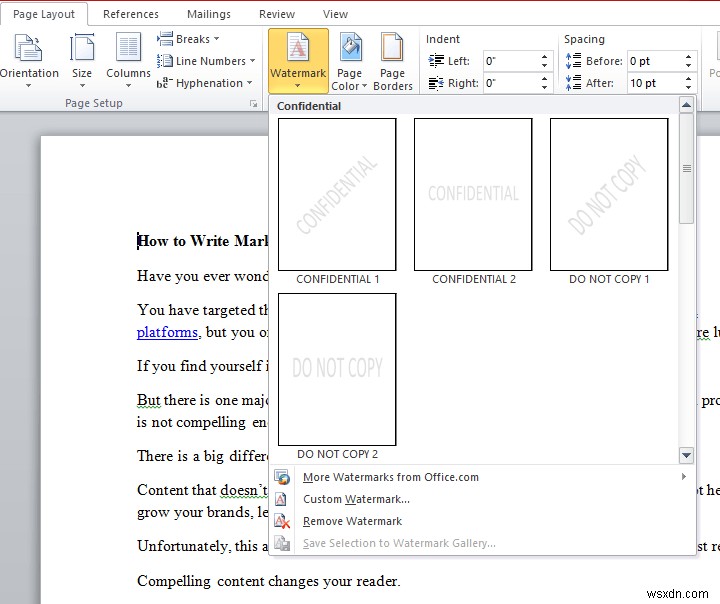Open the Columns menu
Screen dimensions: 720x604
[128, 61]
